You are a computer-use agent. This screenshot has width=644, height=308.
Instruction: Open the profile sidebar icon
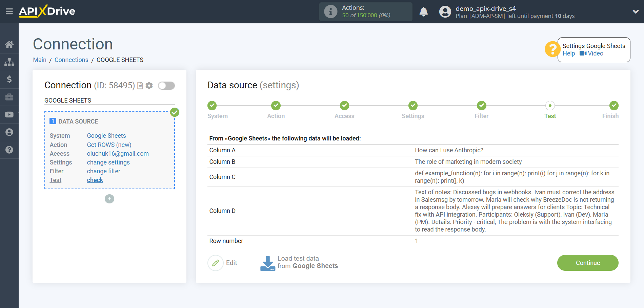[x=9, y=132]
